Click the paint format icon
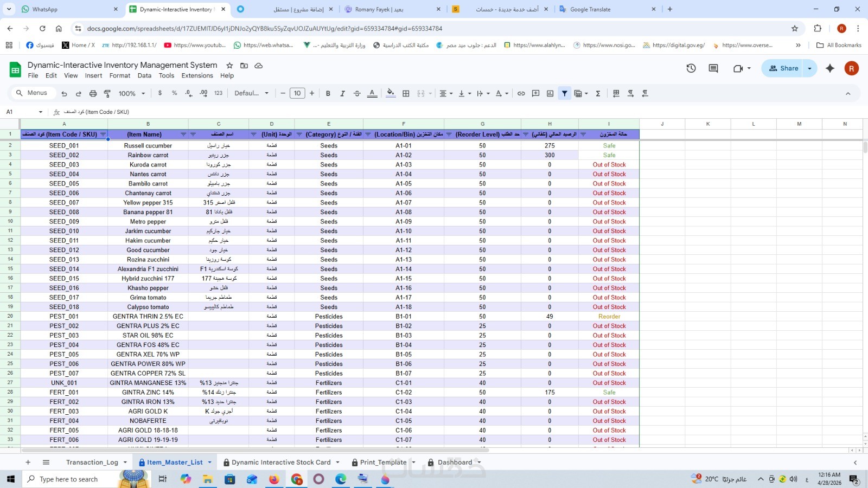The width and height of the screenshot is (868, 488). tap(107, 93)
